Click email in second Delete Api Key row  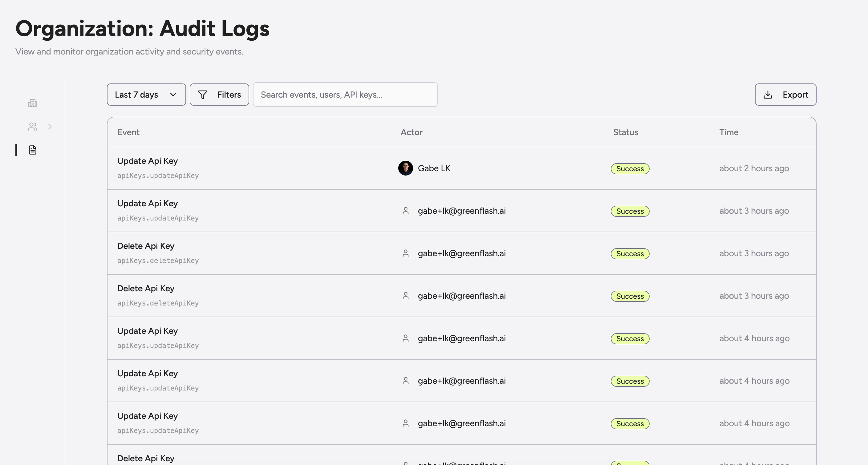462,296
